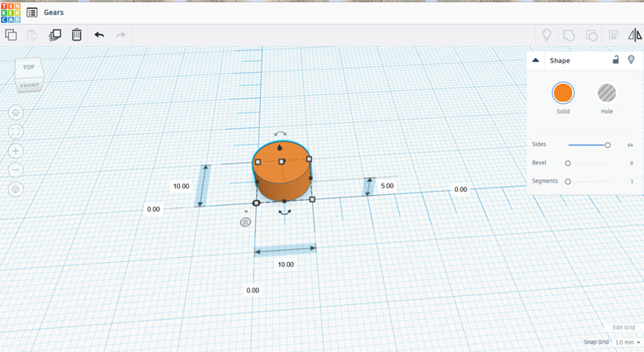Open the Align tool
644x352 pixels.
pos(613,35)
